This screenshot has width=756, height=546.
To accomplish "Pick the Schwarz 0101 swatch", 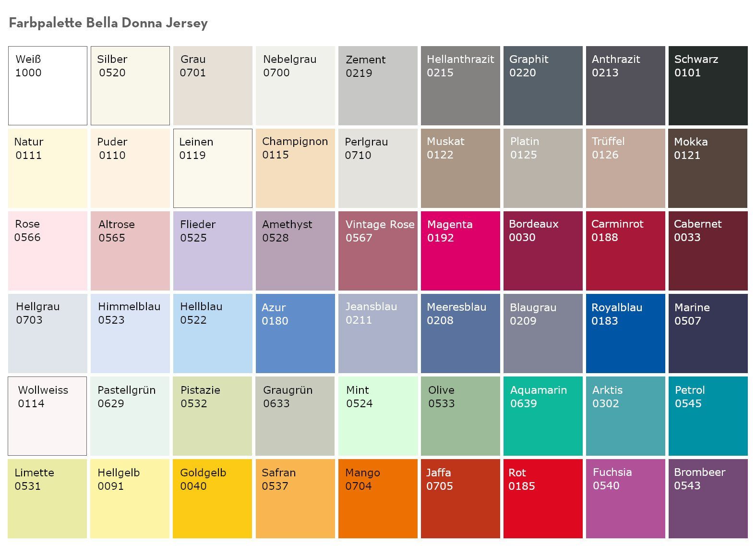I will (708, 85).
